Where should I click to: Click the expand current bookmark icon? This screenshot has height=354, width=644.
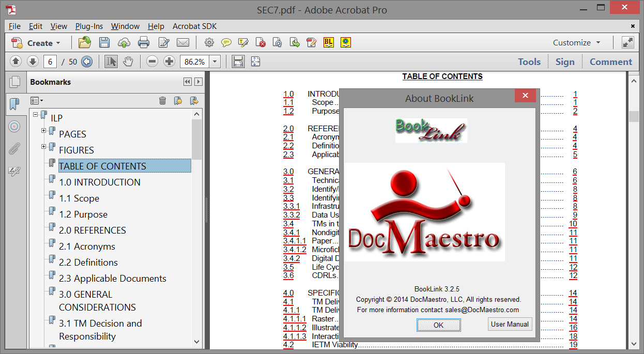194,101
